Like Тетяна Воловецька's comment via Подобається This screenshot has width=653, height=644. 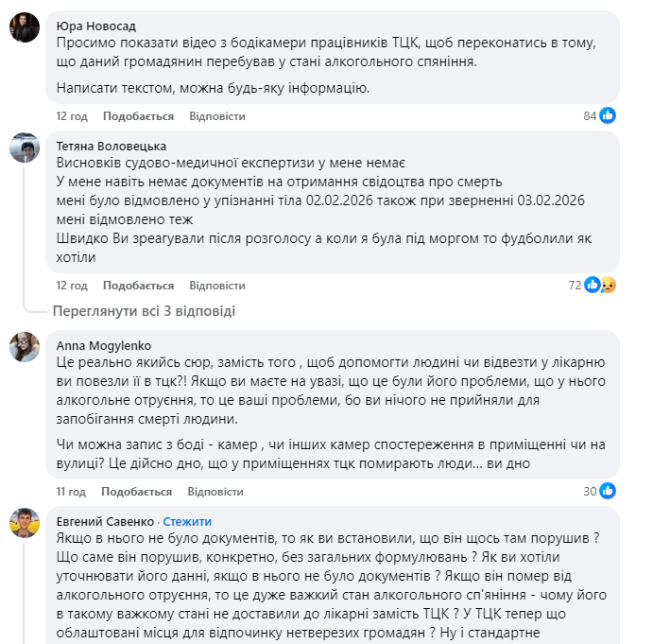(138, 286)
